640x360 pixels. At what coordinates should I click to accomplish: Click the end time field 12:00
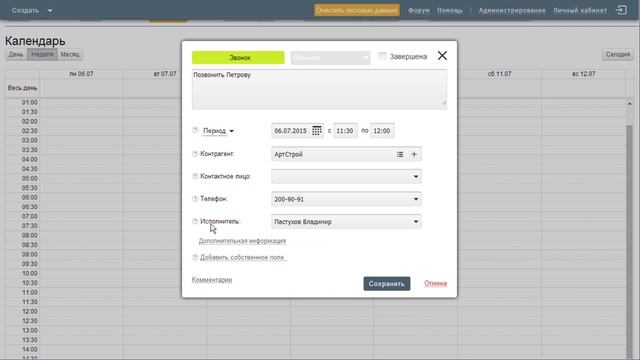[382, 131]
